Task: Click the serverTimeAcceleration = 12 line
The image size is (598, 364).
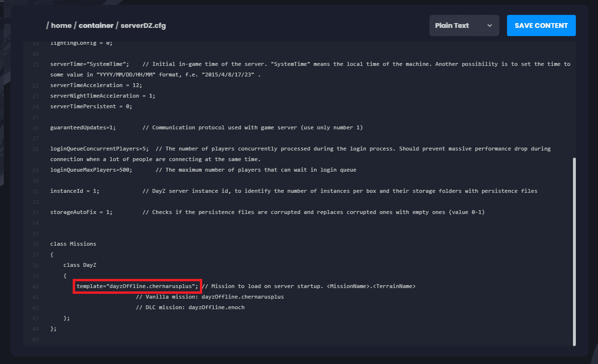Action: coord(89,85)
